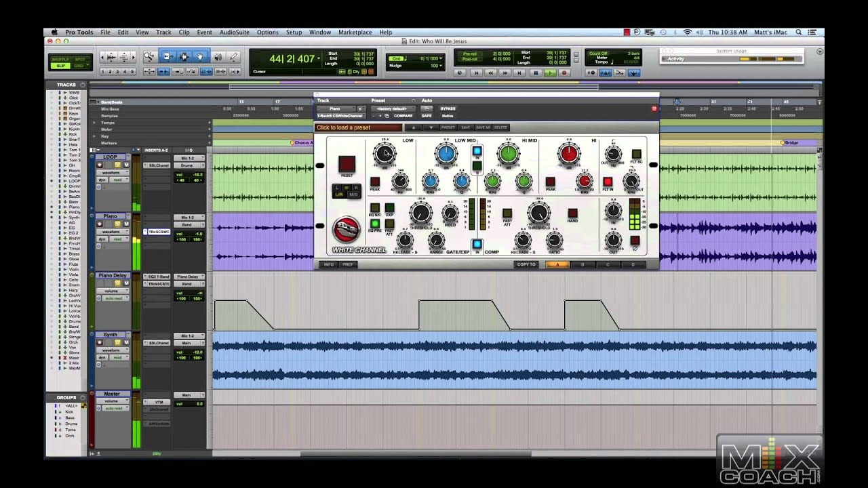
Task: Open Notification Center list icon
Action: (812, 32)
